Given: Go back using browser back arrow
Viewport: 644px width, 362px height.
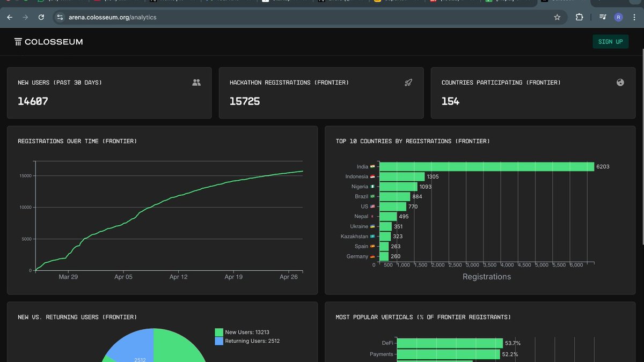Looking at the screenshot, I should tap(10, 17).
